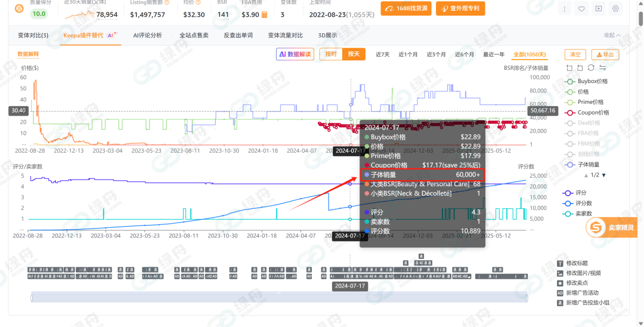Open the FBA fee calculator icon

click(x=265, y=15)
